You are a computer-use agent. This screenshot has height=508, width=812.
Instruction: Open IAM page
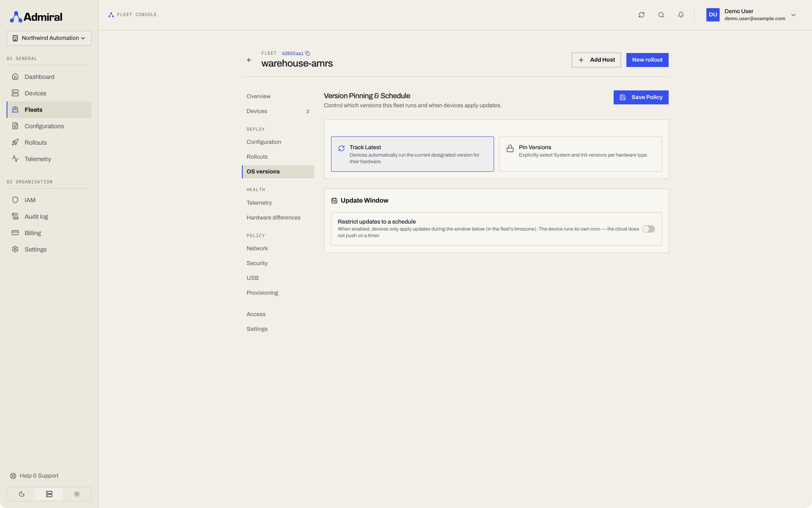point(49,200)
